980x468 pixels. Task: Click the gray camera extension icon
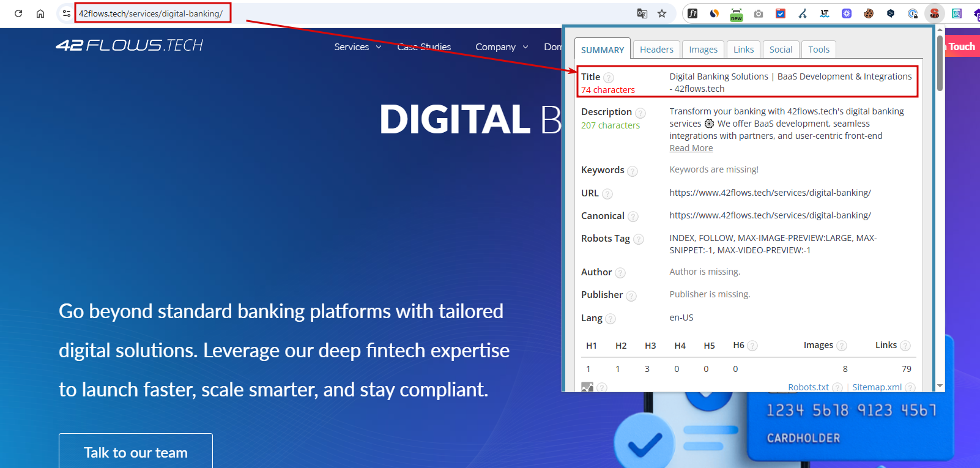759,13
